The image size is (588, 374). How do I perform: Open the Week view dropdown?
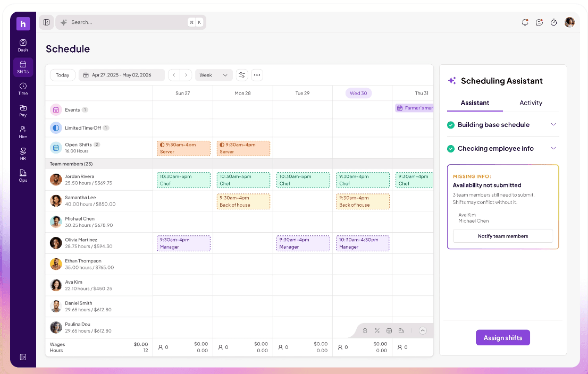coord(213,75)
